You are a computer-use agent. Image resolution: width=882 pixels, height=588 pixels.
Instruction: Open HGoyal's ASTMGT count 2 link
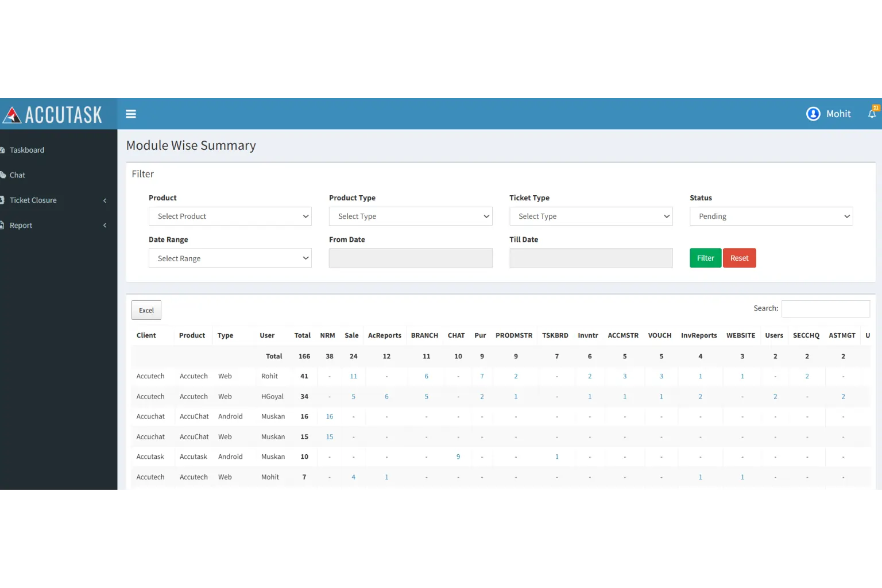(843, 396)
